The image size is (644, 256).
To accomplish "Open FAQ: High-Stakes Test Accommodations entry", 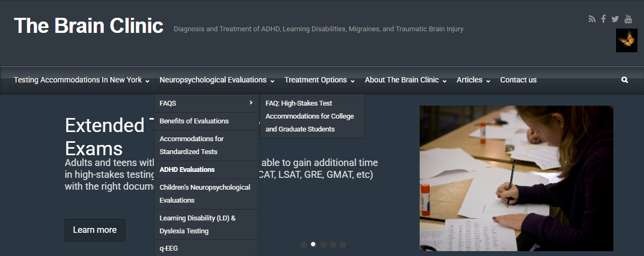I will pyautogui.click(x=312, y=116).
